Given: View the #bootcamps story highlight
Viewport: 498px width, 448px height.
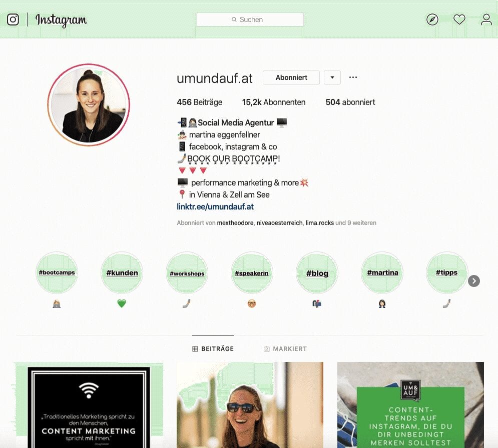Looking at the screenshot, I should [x=57, y=272].
